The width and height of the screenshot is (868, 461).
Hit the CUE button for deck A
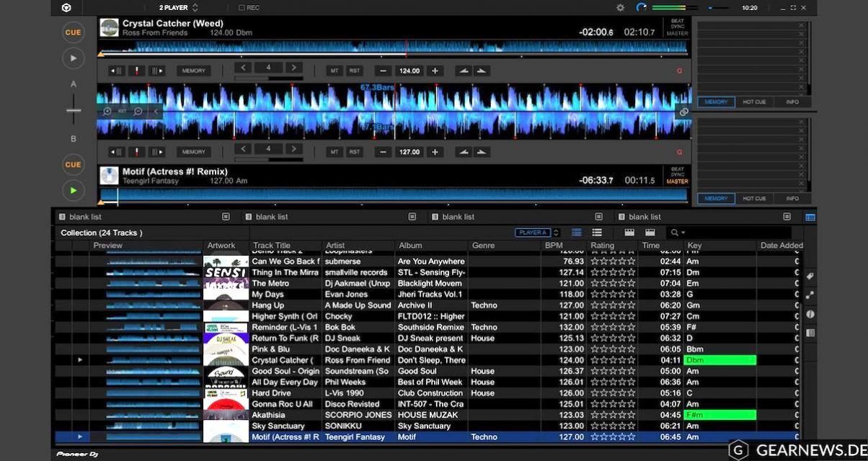tap(73, 32)
